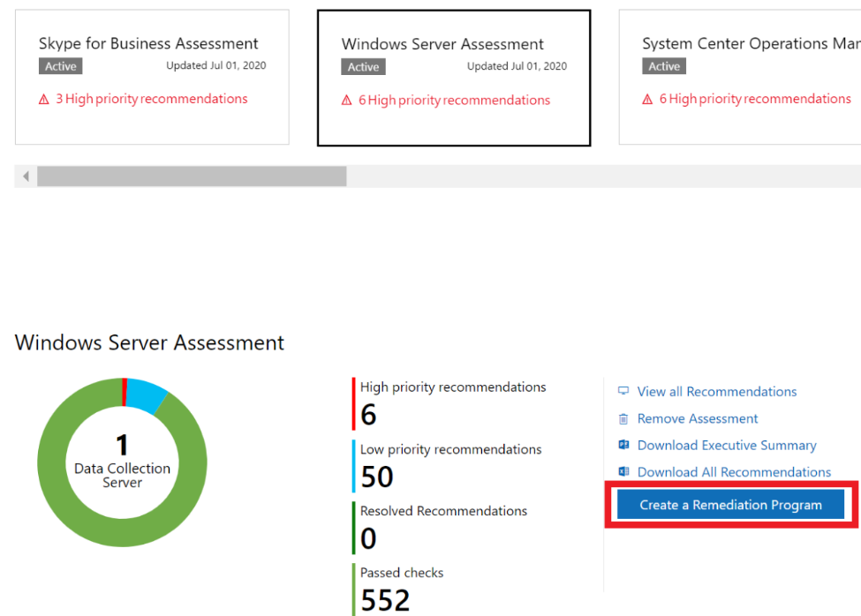Click the trash icon beside Remove Assessment
The image size is (861, 616).
coord(623,418)
